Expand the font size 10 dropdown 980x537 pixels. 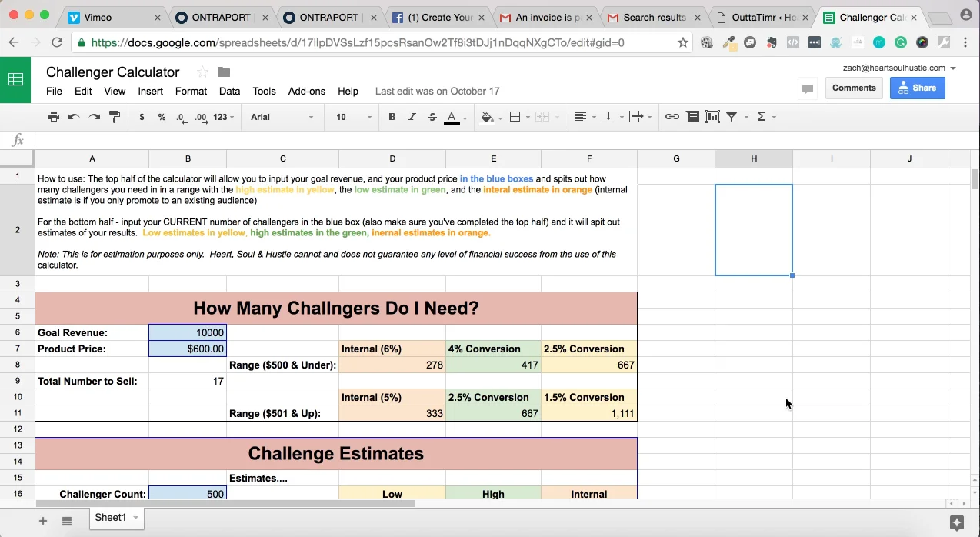354,117
